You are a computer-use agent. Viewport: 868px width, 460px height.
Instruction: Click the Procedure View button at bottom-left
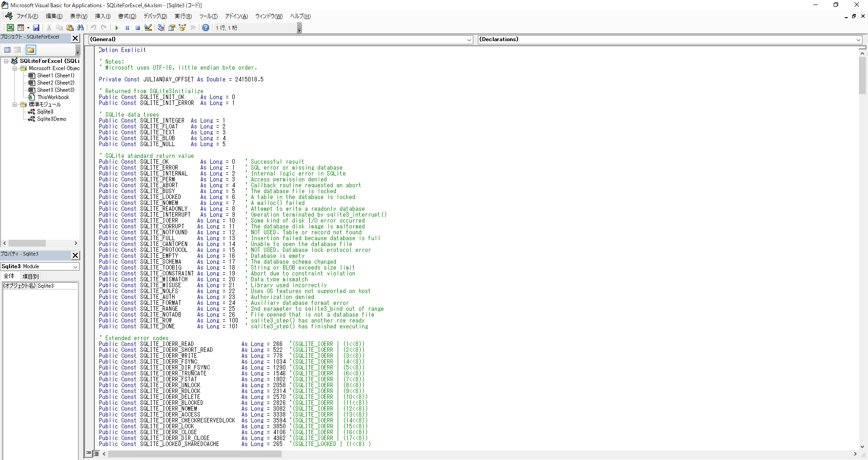[x=89, y=453]
